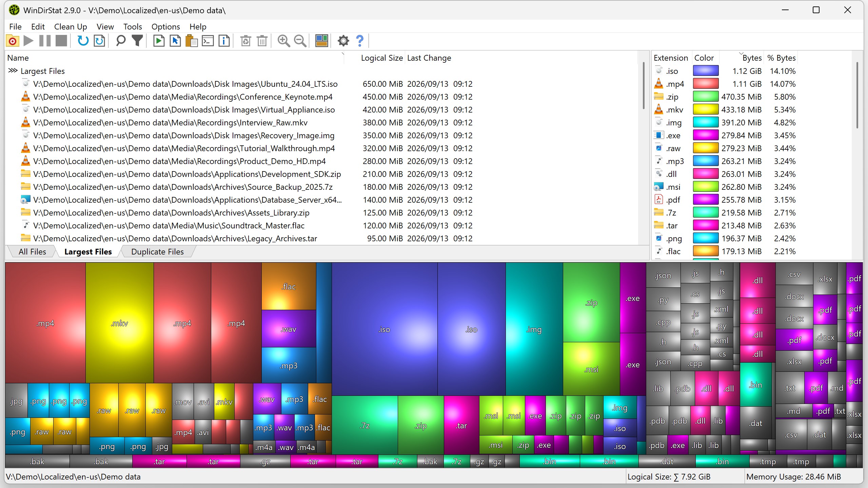Click the .iso blue color swatch
Image resolution: width=868 pixels, height=488 pixels.
click(706, 71)
